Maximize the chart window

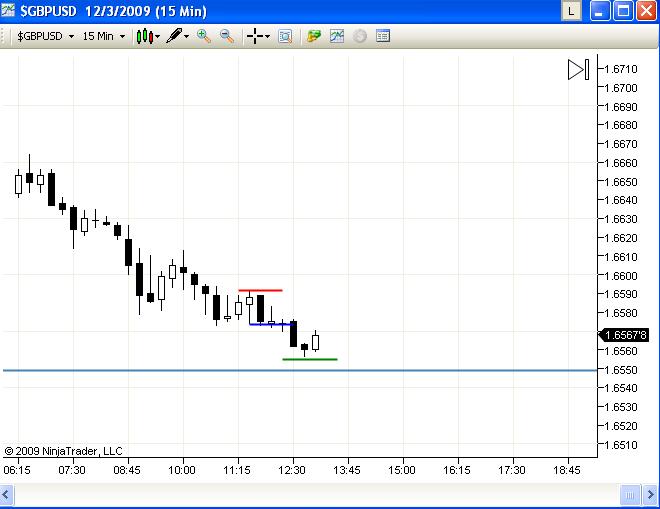623,11
